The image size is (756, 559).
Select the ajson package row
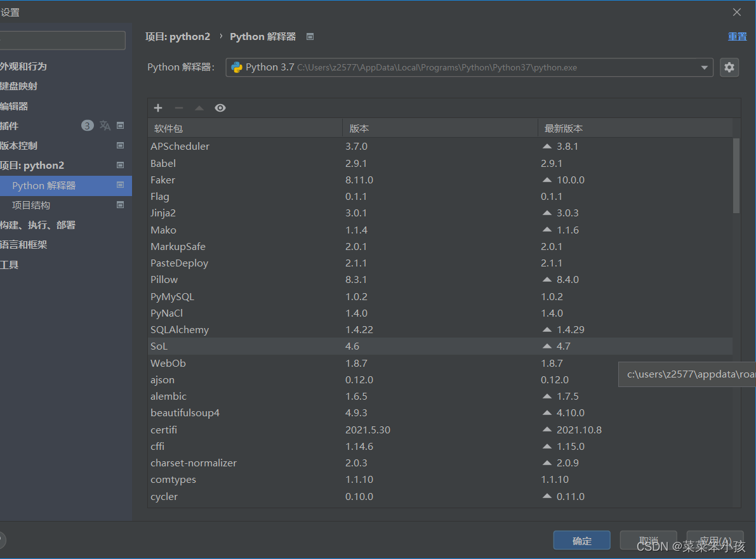(x=440, y=379)
